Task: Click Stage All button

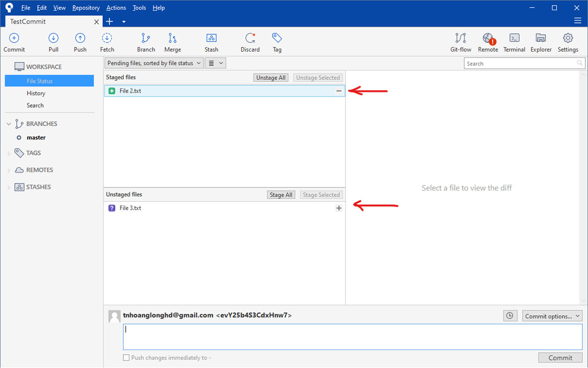Action: (x=281, y=195)
